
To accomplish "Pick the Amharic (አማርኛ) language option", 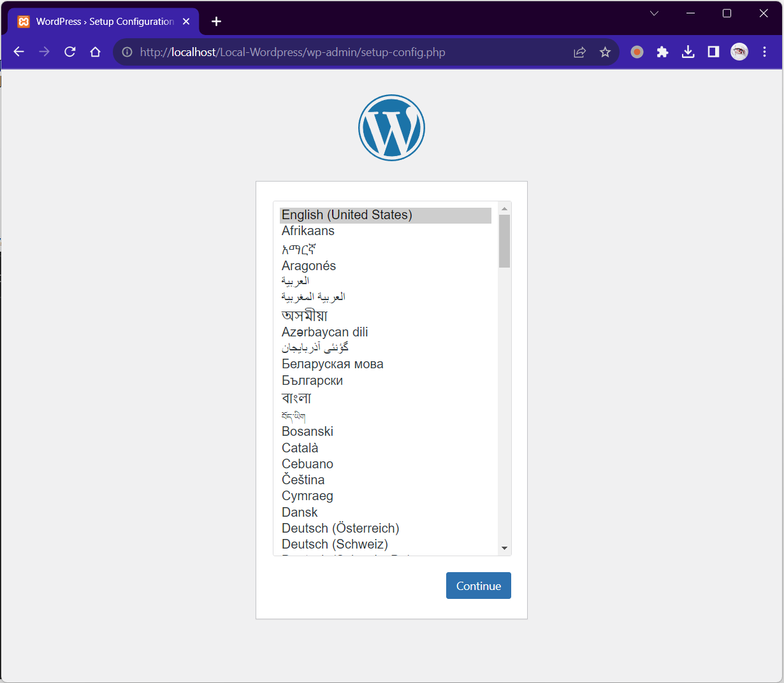I will click(x=386, y=249).
